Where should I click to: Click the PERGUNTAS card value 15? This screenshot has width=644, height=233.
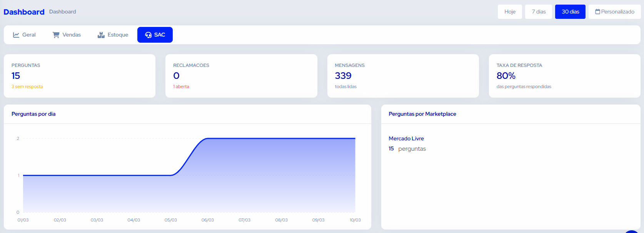point(16,76)
